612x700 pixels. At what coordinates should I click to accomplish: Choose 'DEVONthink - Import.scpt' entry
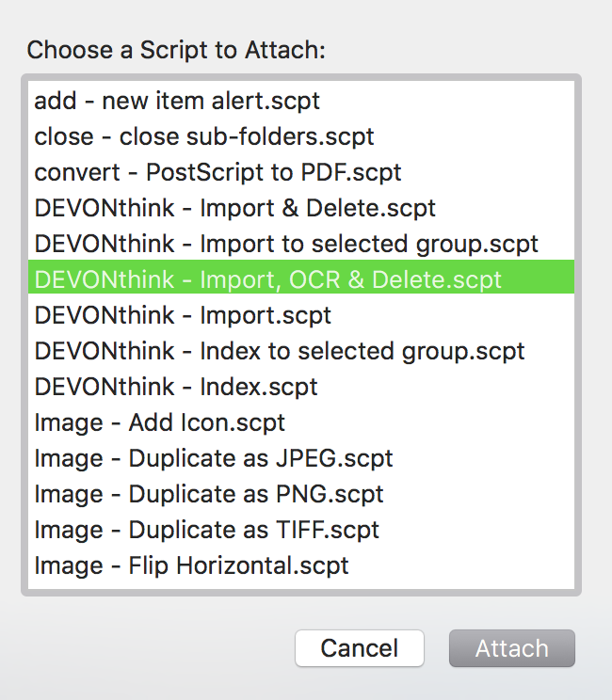click(301, 315)
